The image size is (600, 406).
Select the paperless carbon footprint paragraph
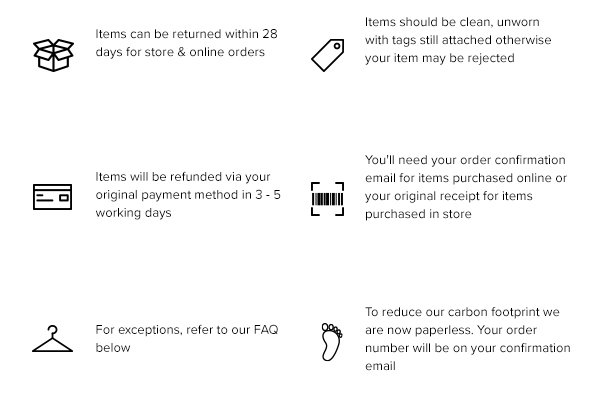click(x=468, y=339)
